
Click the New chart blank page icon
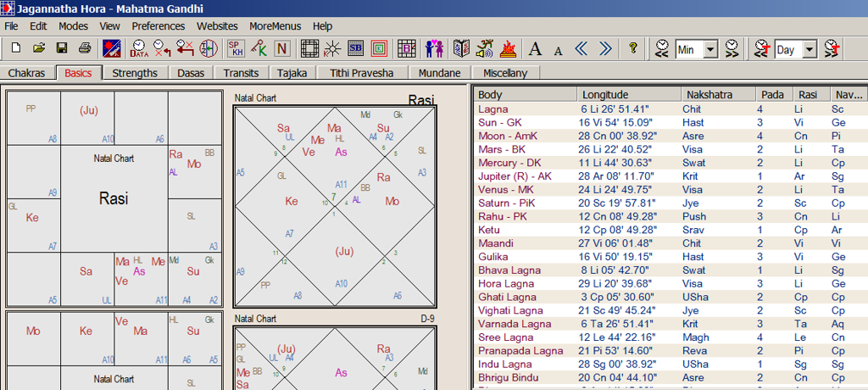tap(16, 48)
